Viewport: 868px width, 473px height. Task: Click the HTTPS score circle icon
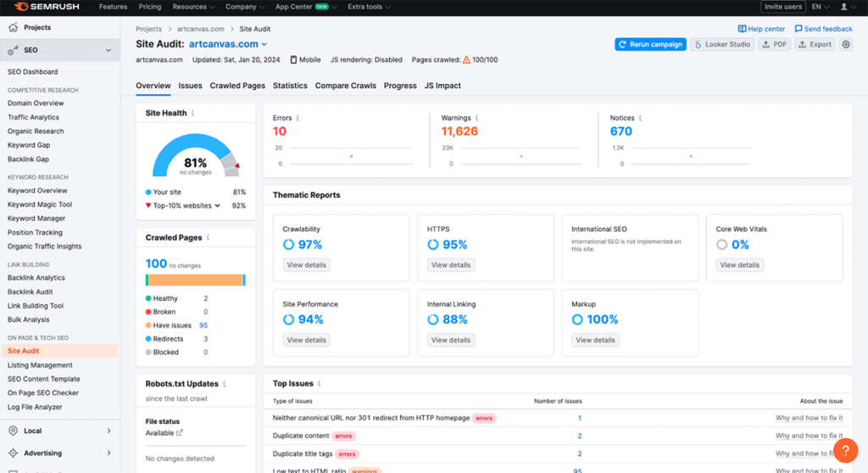[433, 244]
